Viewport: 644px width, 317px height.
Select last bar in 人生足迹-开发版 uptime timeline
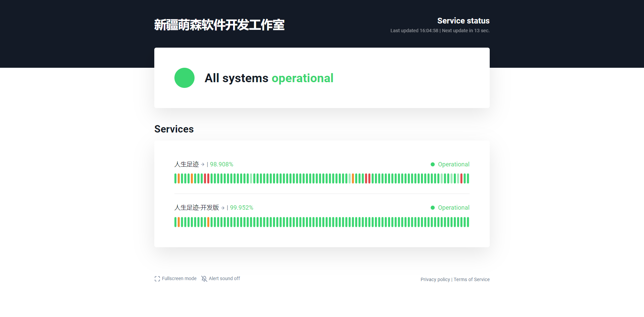pos(468,222)
